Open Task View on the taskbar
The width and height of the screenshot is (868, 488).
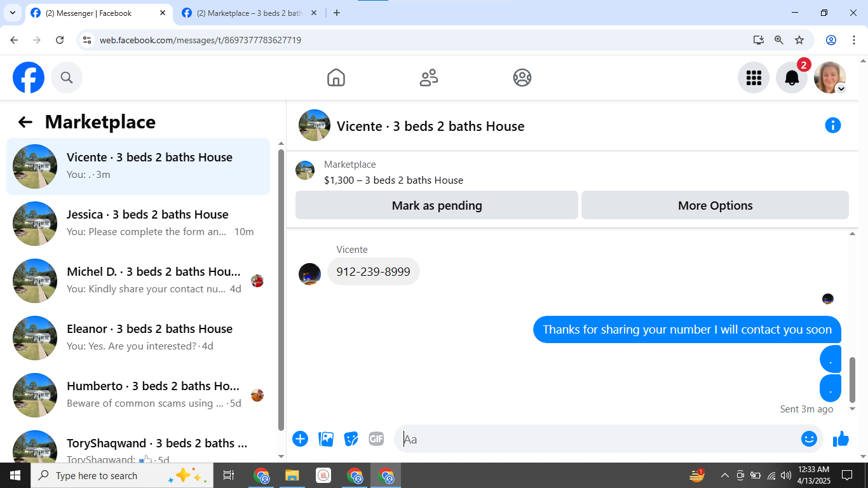pyautogui.click(x=229, y=475)
